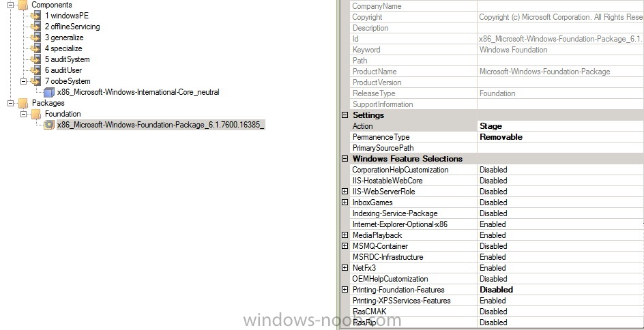644x330 pixels.
Task: Click the 4 specialize pass icon
Action: pos(36,48)
